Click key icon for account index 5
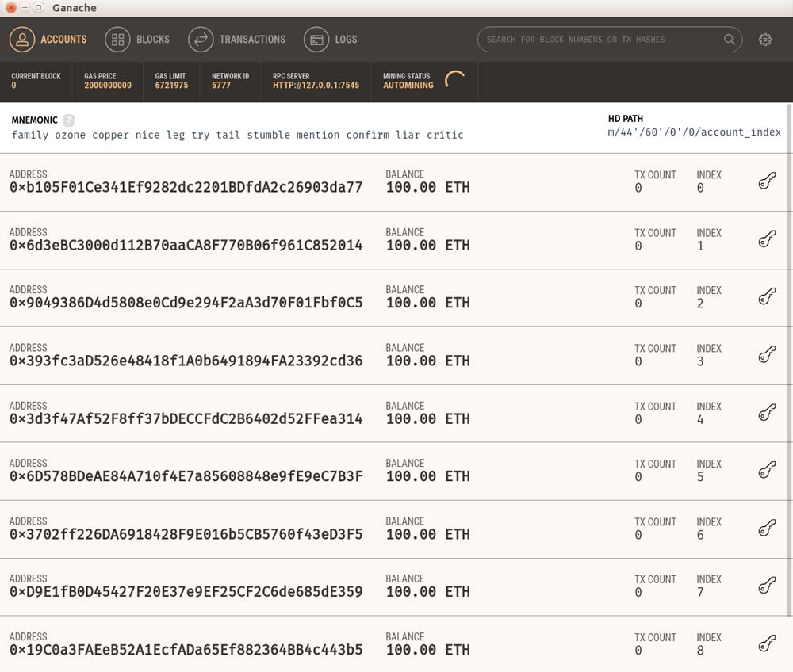This screenshot has height=672, width=793. [767, 470]
